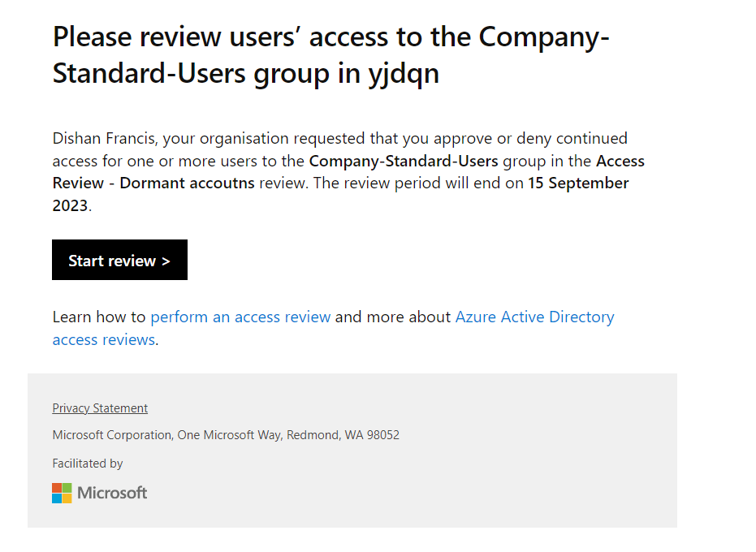The image size is (756, 552).
Task: Click the 'Learn how to' text
Action: click(x=99, y=317)
